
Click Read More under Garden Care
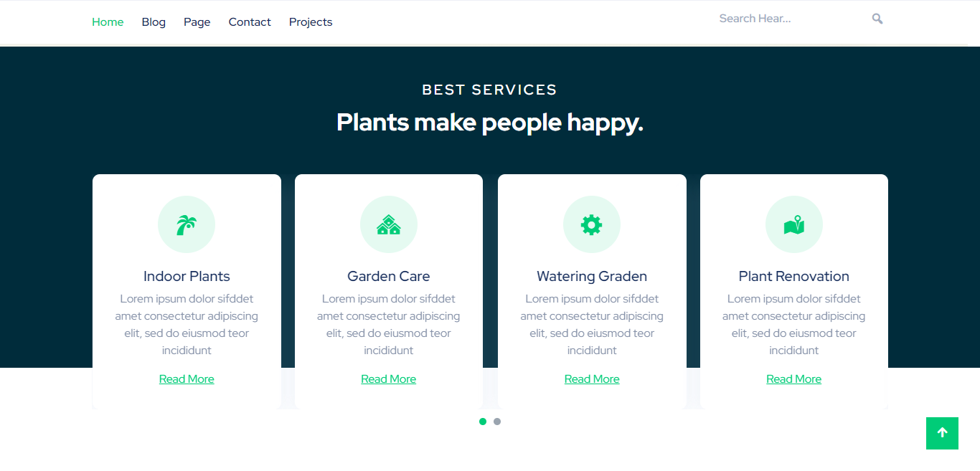coord(389,379)
